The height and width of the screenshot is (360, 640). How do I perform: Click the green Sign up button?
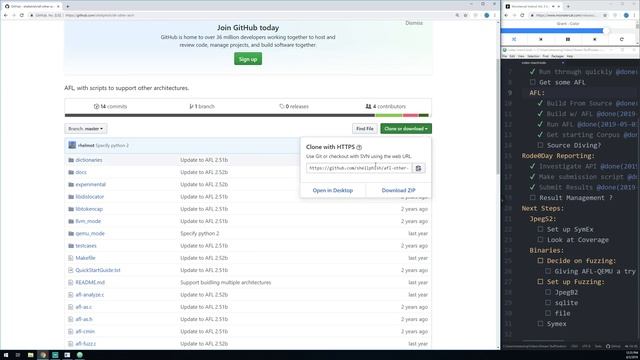[248, 59]
